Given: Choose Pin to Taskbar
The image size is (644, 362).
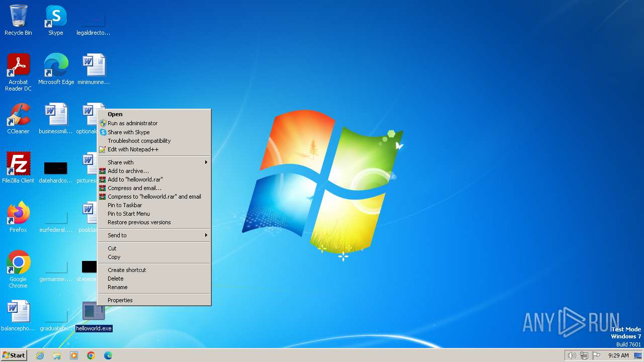Looking at the screenshot, I should (154, 205).
